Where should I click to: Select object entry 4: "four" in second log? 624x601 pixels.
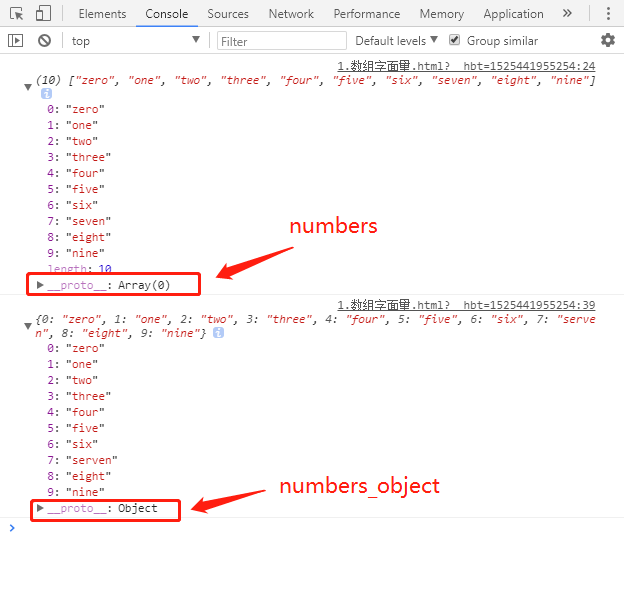coord(76,412)
